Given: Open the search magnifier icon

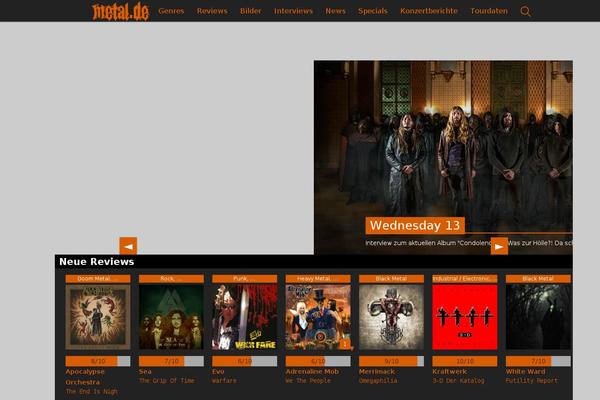Looking at the screenshot, I should click(525, 11).
